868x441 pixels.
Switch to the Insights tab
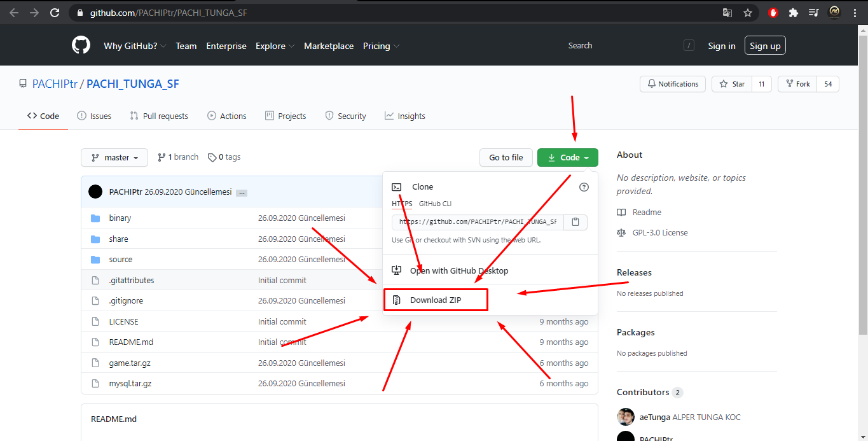[405, 116]
